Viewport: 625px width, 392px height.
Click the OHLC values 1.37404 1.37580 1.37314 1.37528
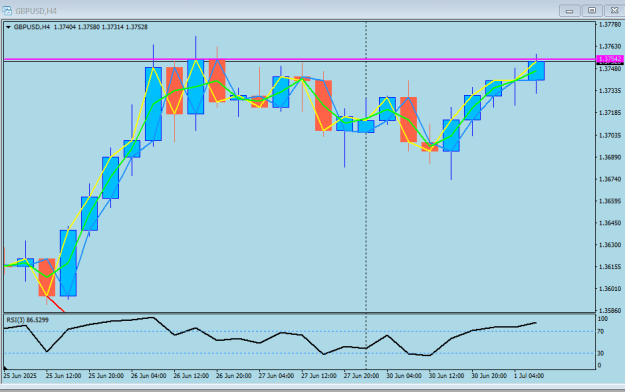(100, 27)
